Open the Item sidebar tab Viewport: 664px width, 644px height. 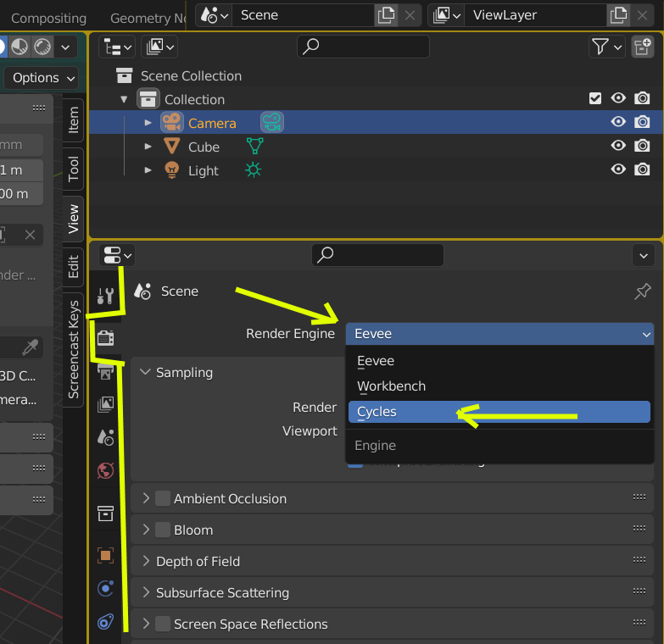[x=73, y=120]
